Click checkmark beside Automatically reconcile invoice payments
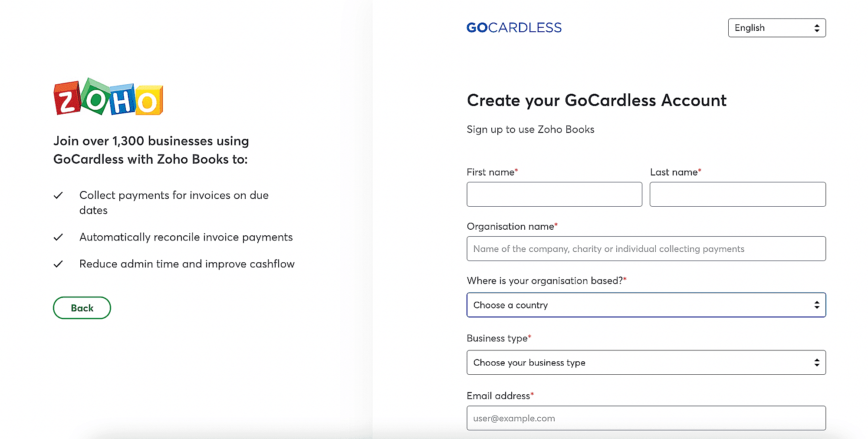 pyautogui.click(x=58, y=237)
